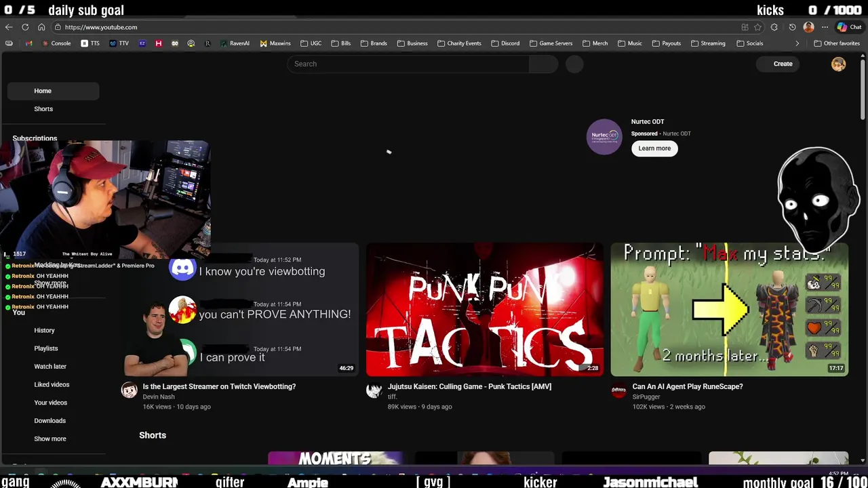This screenshot has width=868, height=488.
Task: Add page to favorites with star icon
Action: [757, 27]
